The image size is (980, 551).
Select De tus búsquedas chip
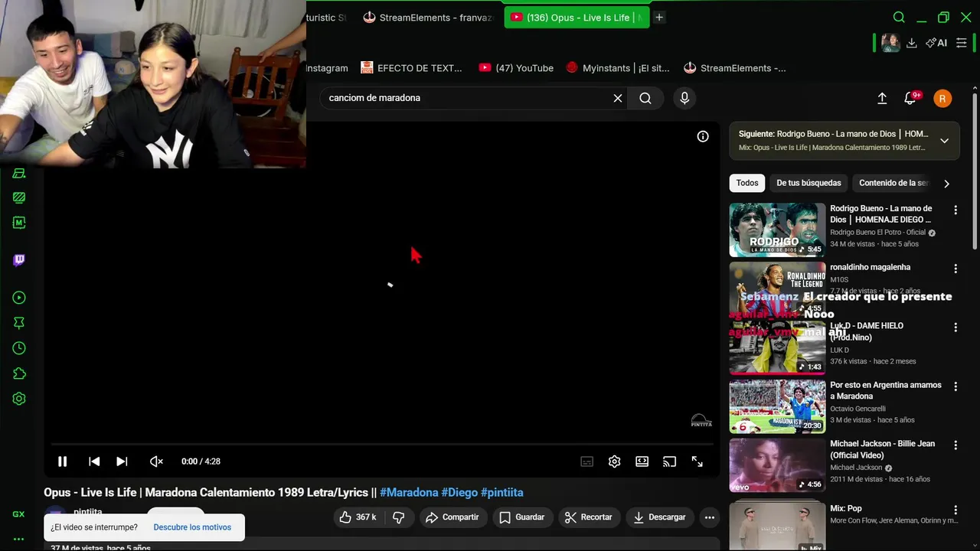(x=808, y=183)
